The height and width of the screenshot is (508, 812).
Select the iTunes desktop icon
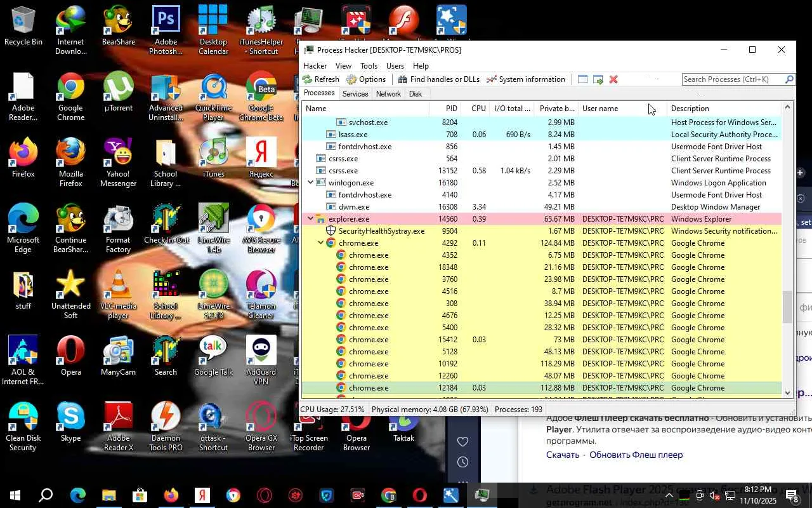click(x=213, y=159)
